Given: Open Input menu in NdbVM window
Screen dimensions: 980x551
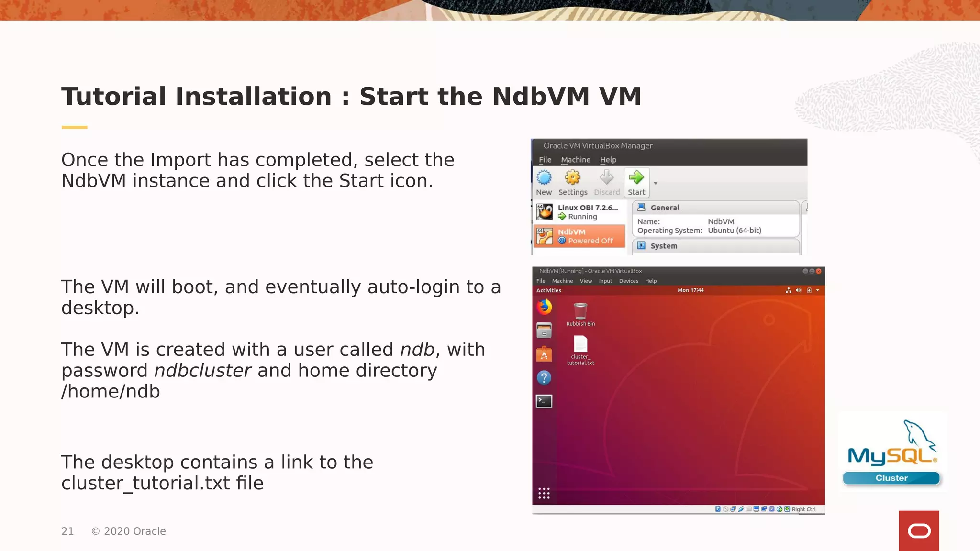Looking at the screenshot, I should tap(605, 281).
